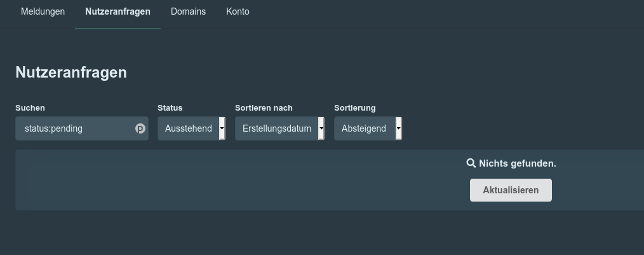Click the Suchen field label
The image size is (644, 255).
click(x=30, y=107)
